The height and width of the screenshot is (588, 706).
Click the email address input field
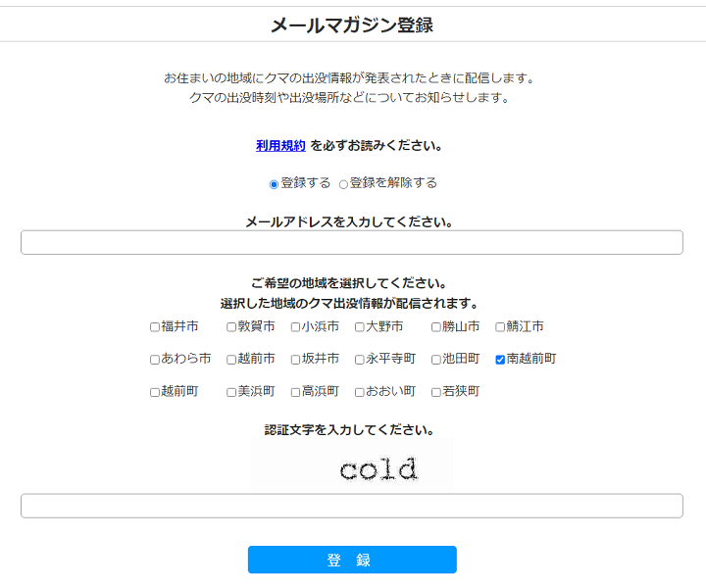pyautogui.click(x=351, y=243)
